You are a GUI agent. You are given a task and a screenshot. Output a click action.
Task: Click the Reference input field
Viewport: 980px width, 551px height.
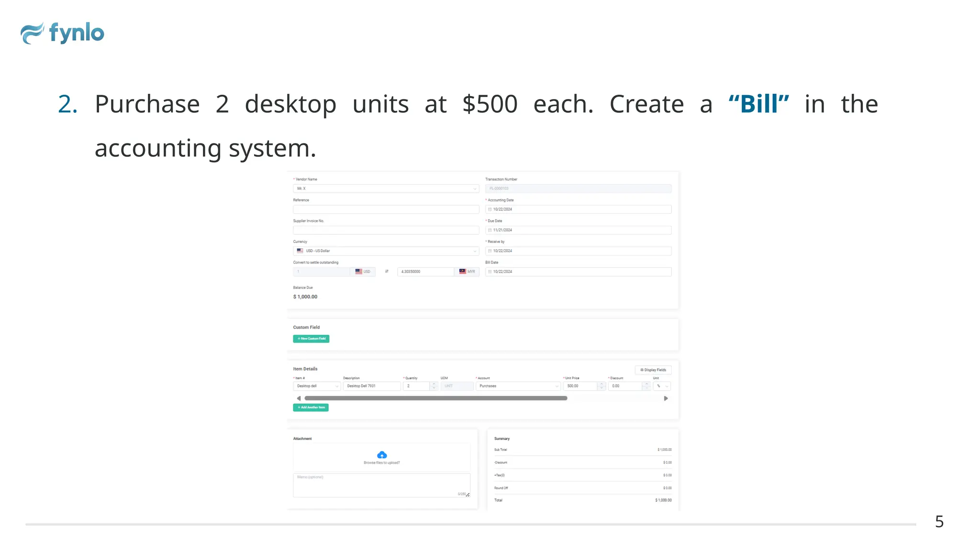(x=386, y=209)
